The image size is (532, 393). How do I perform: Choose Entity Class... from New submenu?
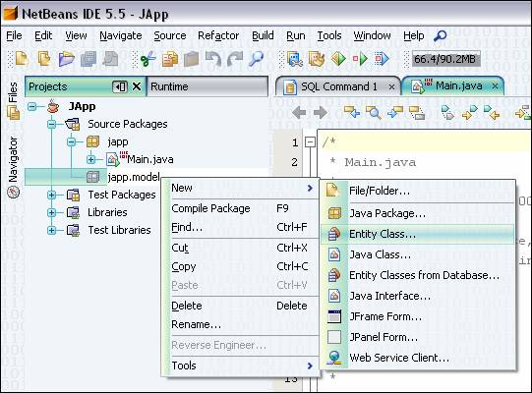[417, 234]
